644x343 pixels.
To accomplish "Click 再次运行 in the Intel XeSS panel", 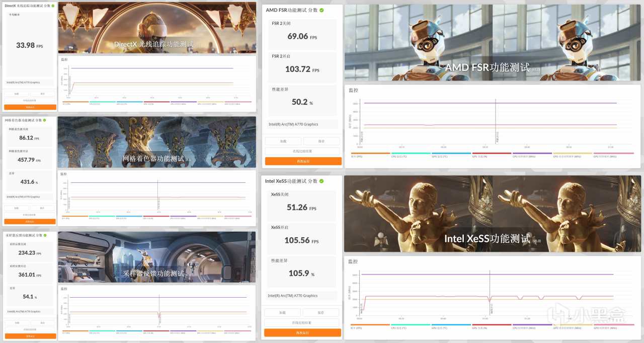I will point(302,332).
